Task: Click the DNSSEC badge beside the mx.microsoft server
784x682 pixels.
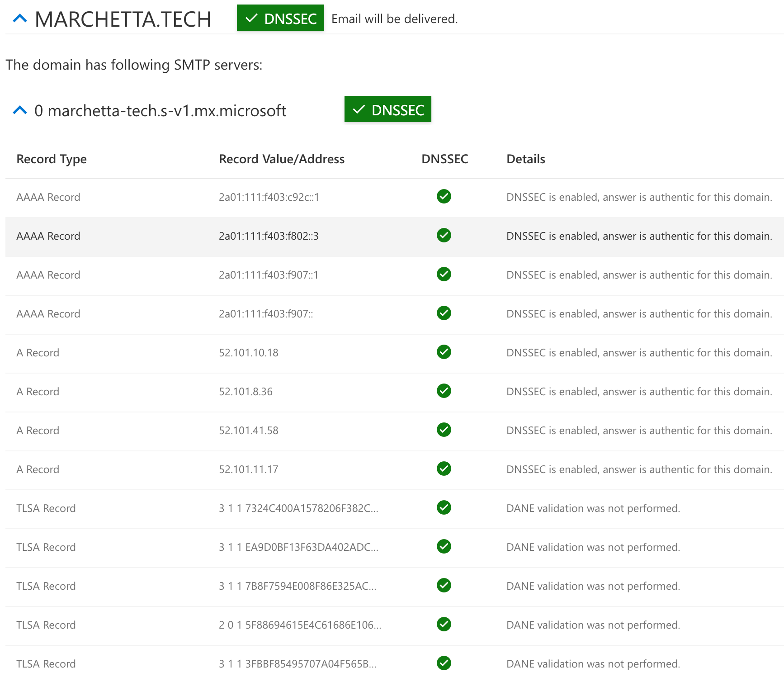Action: point(387,109)
